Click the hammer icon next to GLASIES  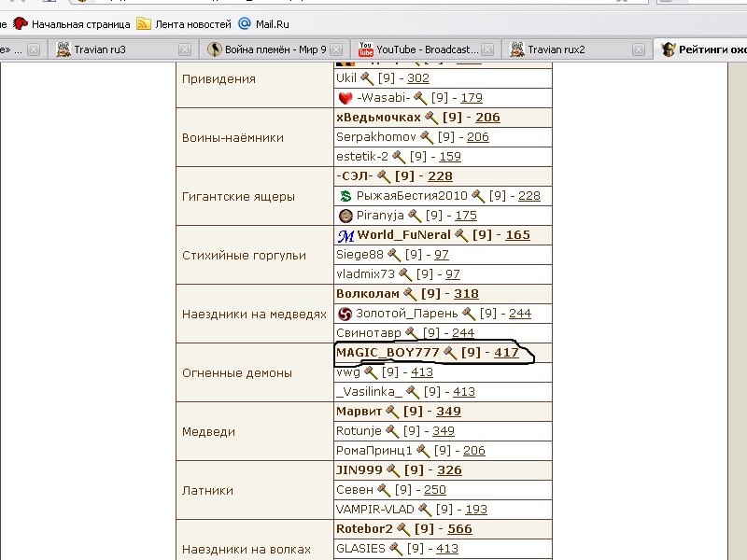coord(396,549)
